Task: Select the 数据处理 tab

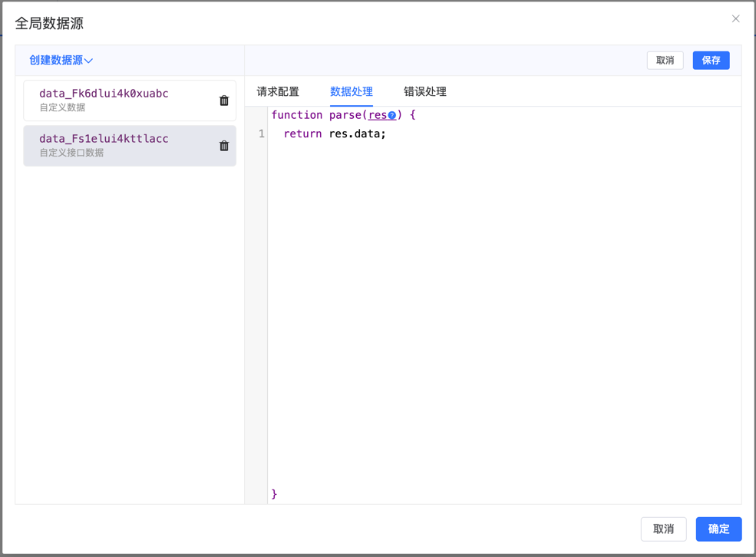Action: pos(351,91)
